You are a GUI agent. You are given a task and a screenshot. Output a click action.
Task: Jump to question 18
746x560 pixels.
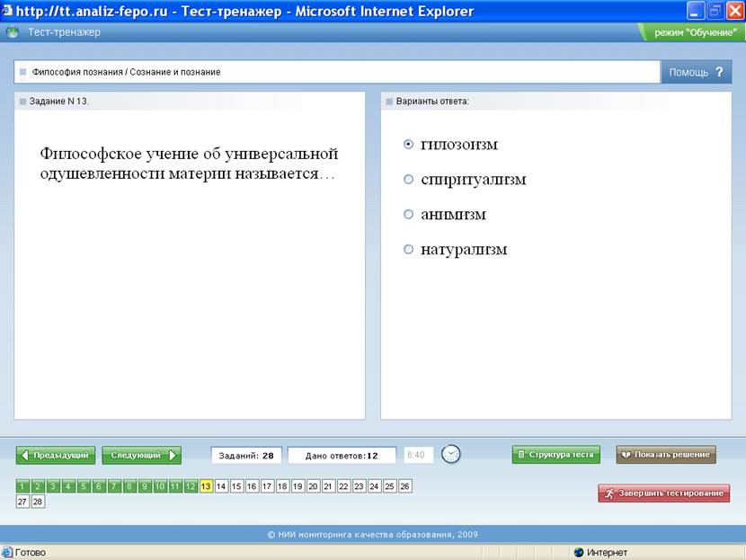(282, 486)
